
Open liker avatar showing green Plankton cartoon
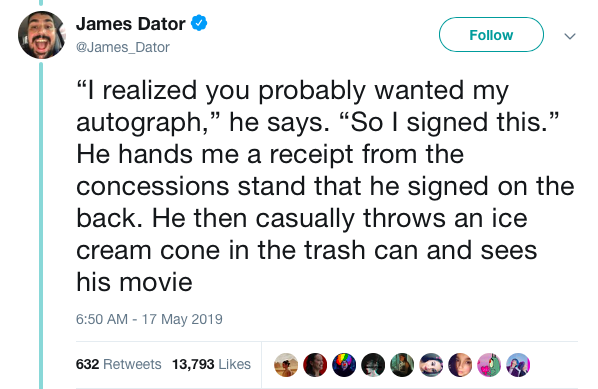(489, 365)
